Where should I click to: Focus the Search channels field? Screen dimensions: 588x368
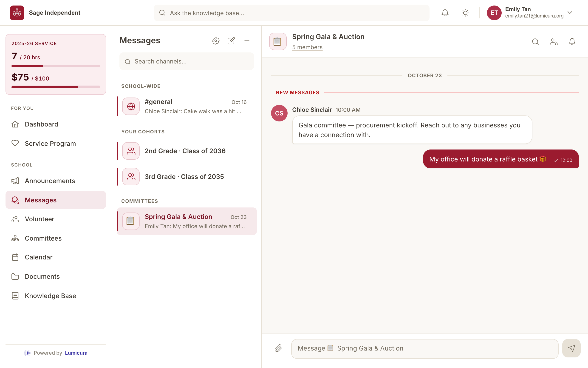tap(187, 61)
